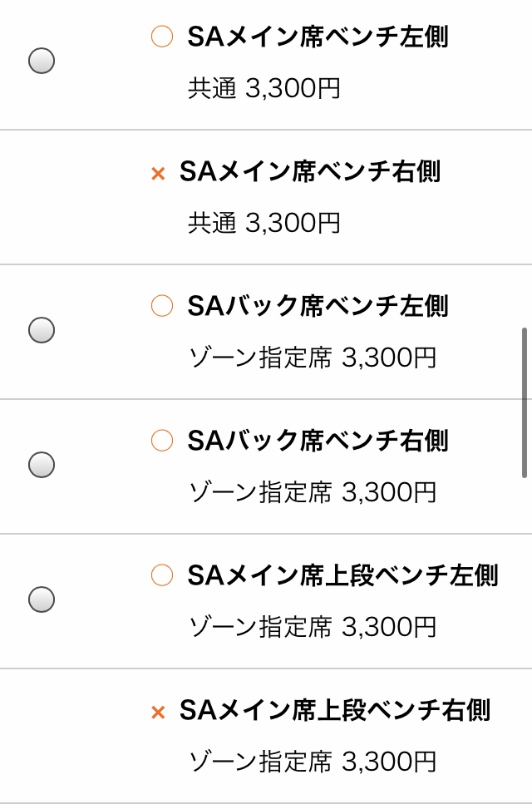Click the SAバック席ベンチ左側 seat title
The width and height of the screenshot is (532, 809).
[318, 306]
